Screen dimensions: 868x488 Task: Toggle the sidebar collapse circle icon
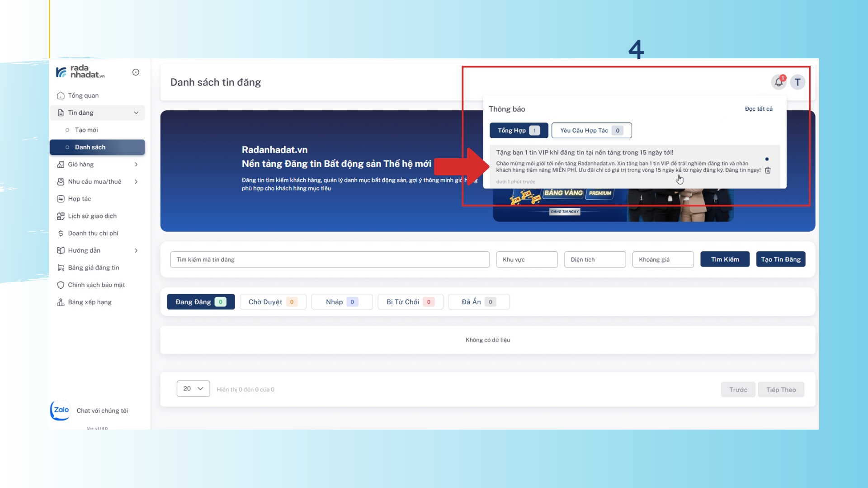pos(136,72)
